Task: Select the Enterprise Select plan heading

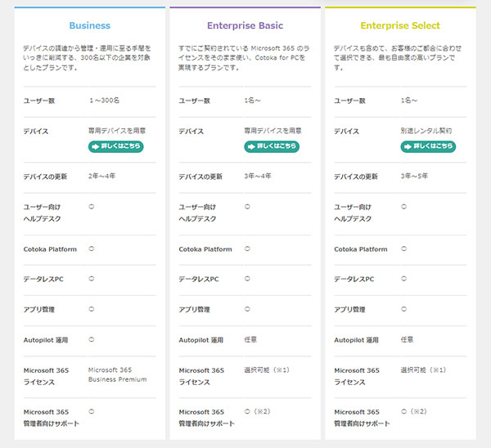Action: pyautogui.click(x=400, y=25)
